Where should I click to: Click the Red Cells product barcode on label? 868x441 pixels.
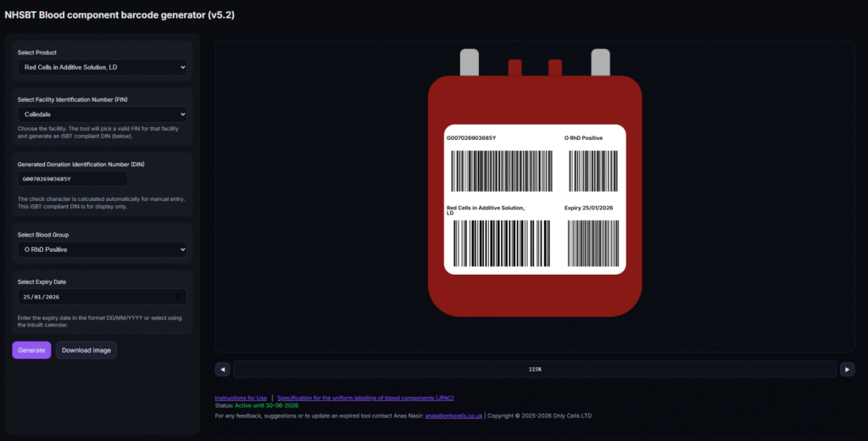point(500,244)
